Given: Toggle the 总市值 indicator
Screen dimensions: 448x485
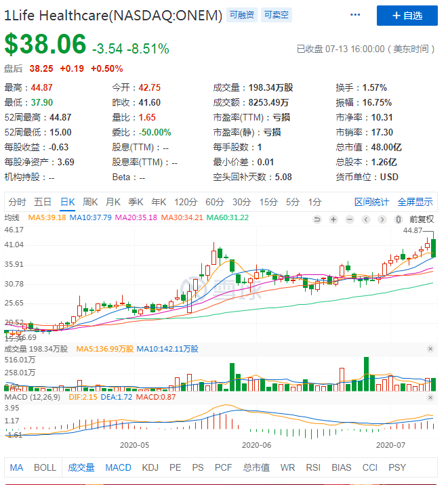Looking at the screenshot, I should coord(256,467).
